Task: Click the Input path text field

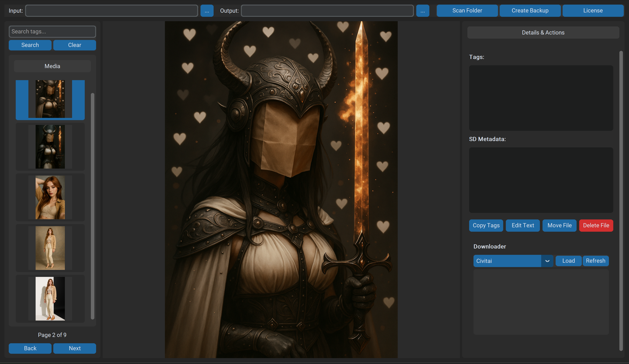Action: pos(111,11)
